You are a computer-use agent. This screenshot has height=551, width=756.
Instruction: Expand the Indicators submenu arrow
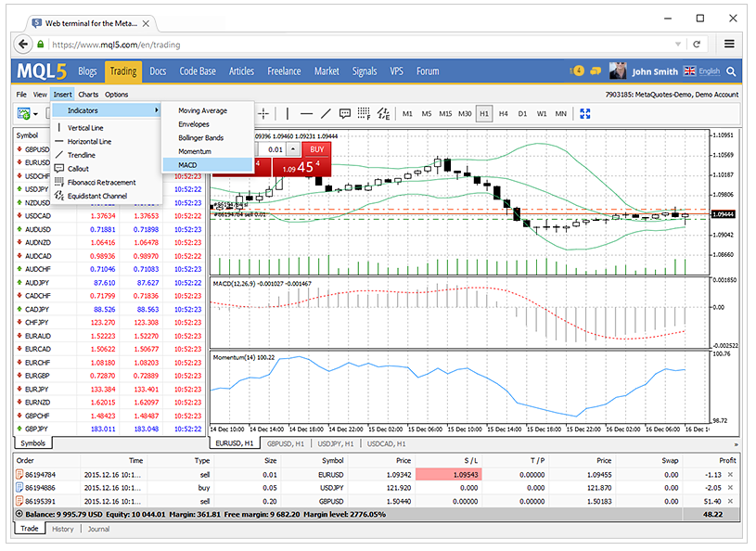click(x=156, y=110)
